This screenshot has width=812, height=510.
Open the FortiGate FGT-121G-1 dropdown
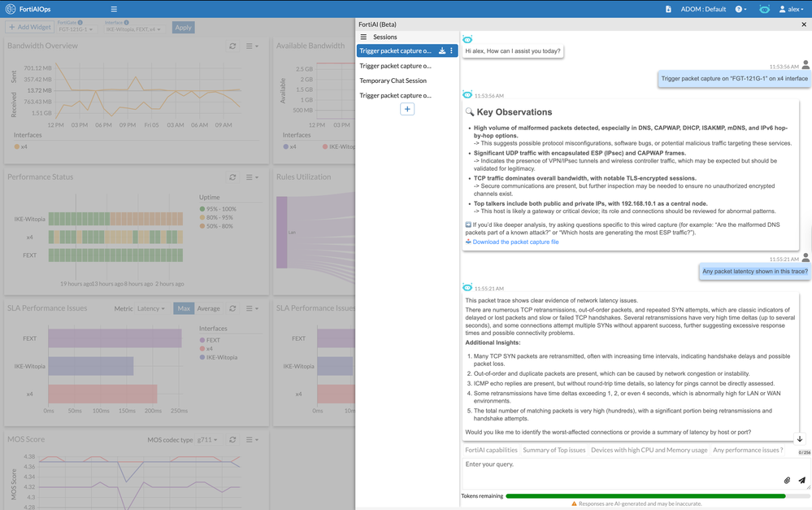pyautogui.click(x=76, y=29)
